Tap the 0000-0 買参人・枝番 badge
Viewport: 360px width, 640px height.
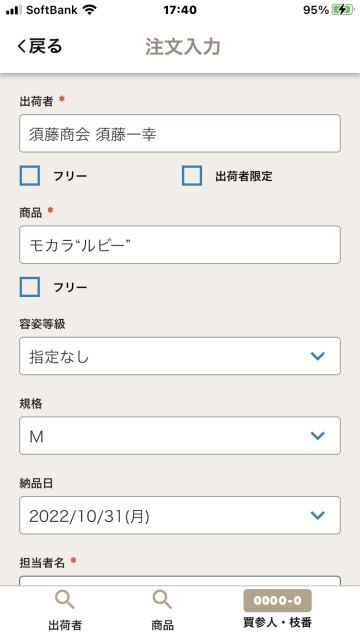(278, 600)
